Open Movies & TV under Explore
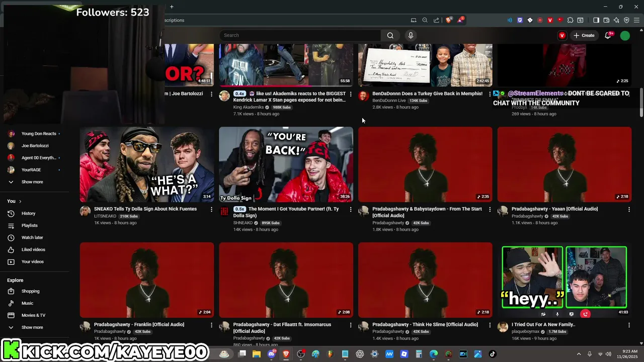This screenshot has width=644, height=362. 33,315
